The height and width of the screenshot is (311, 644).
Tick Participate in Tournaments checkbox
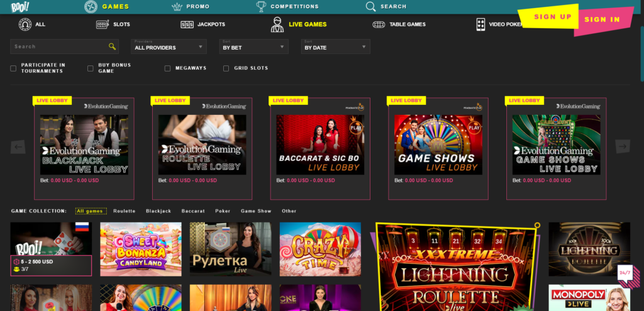[13, 68]
